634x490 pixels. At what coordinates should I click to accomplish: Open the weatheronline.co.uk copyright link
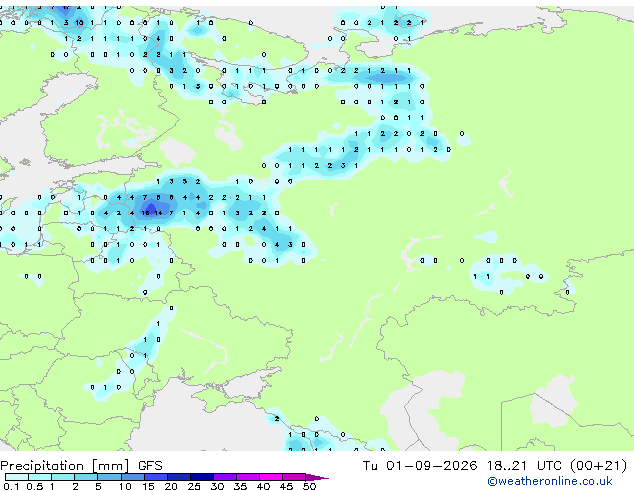(550, 481)
